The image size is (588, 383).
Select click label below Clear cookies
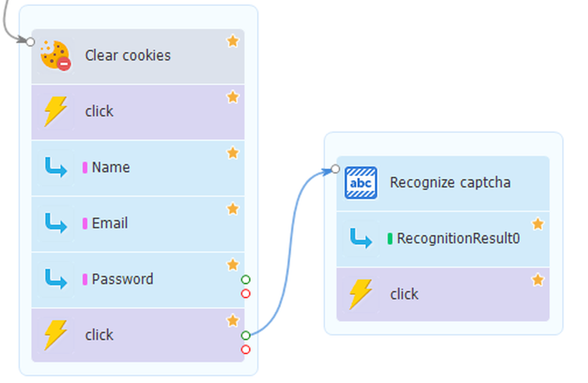pyautogui.click(x=99, y=111)
